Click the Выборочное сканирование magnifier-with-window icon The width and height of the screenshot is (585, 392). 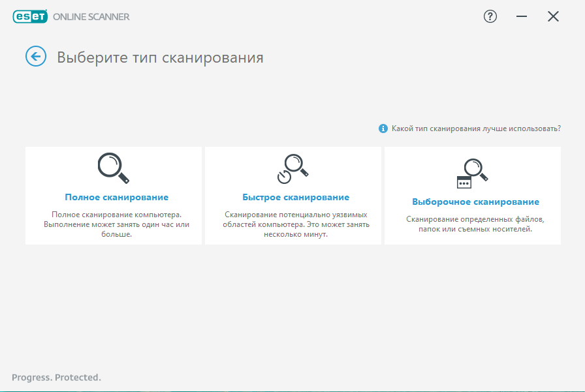472,172
